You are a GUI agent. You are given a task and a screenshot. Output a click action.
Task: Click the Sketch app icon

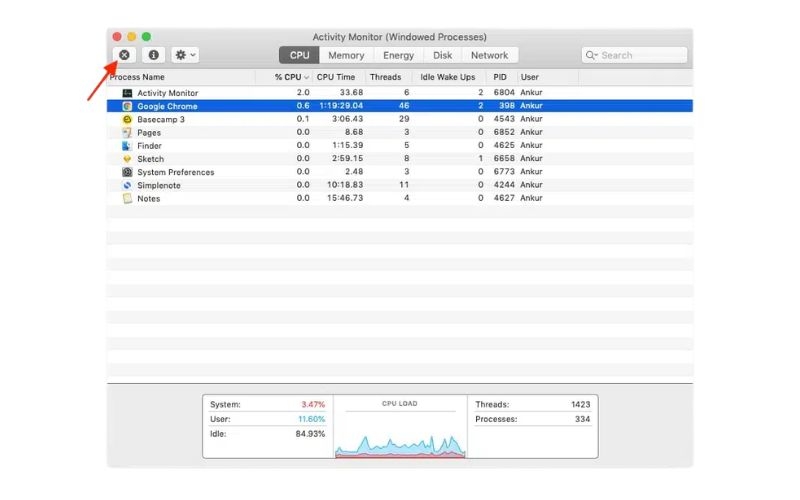tap(127, 159)
